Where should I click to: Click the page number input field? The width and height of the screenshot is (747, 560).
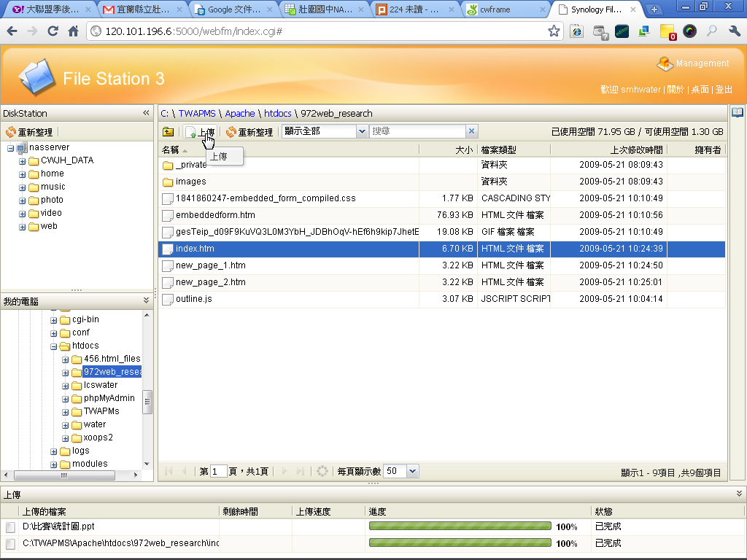click(218, 471)
